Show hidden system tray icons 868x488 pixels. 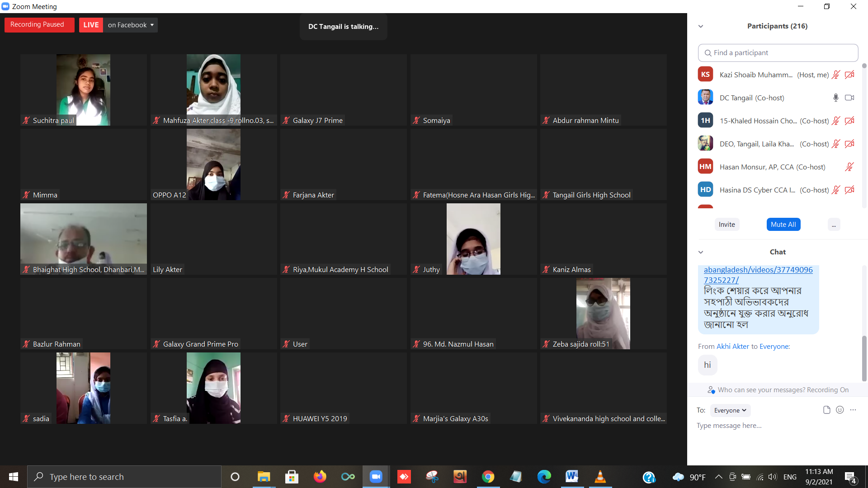point(719,477)
